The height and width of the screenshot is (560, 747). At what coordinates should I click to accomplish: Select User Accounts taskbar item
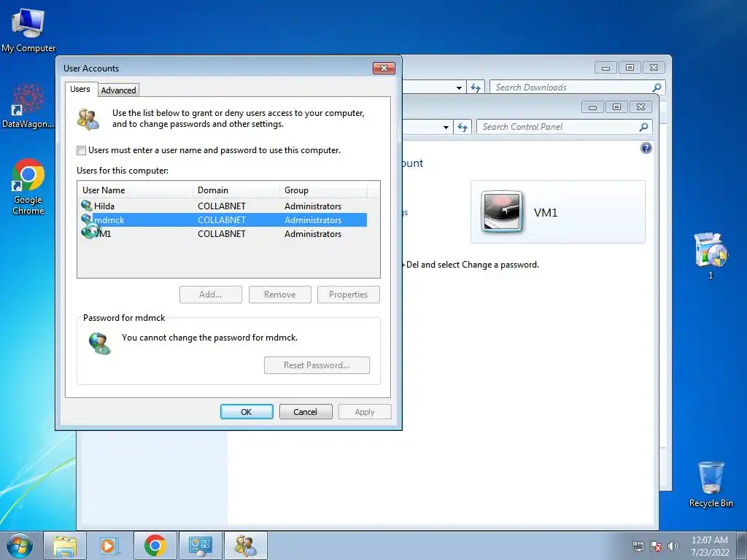coord(245,545)
